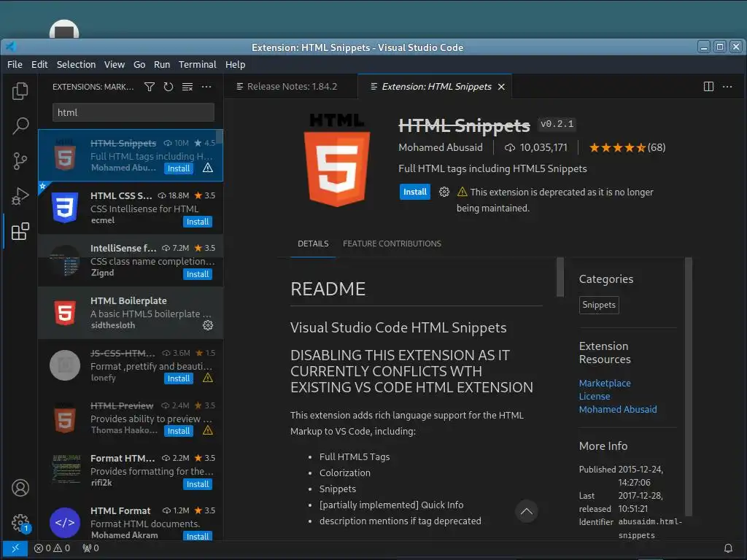Open the Edit menu
The width and height of the screenshot is (747, 560).
[39, 64]
